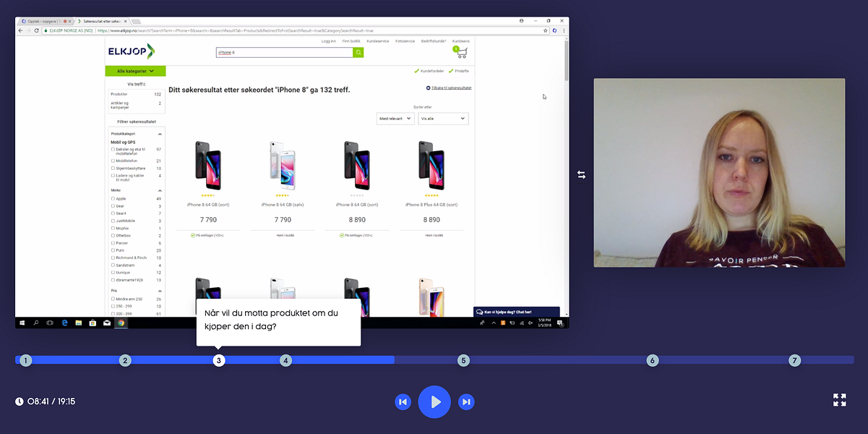Image resolution: width=868 pixels, height=434 pixels.
Task: Open Windows taskbar search magnifier
Action: pos(36,323)
